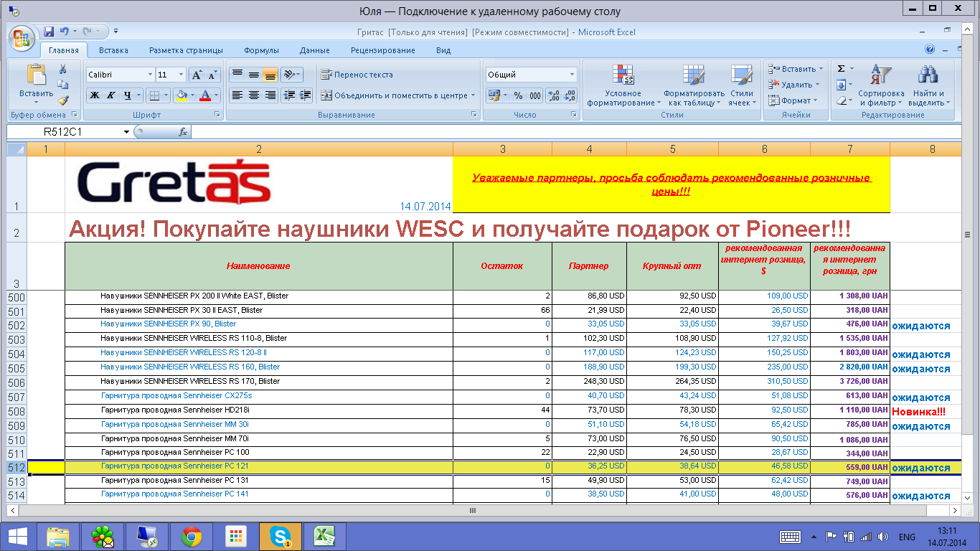The width and height of the screenshot is (980, 551).
Task: Click the Удалить cells button
Action: pyautogui.click(x=793, y=85)
